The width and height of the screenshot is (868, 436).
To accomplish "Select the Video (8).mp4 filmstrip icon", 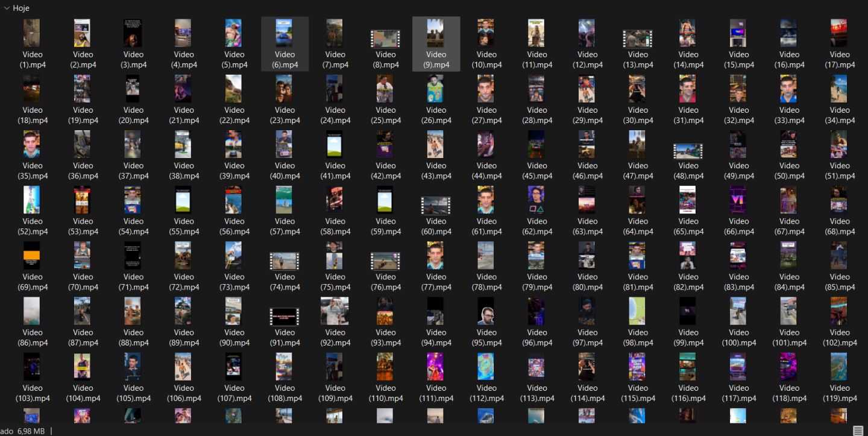I will click(x=385, y=39).
